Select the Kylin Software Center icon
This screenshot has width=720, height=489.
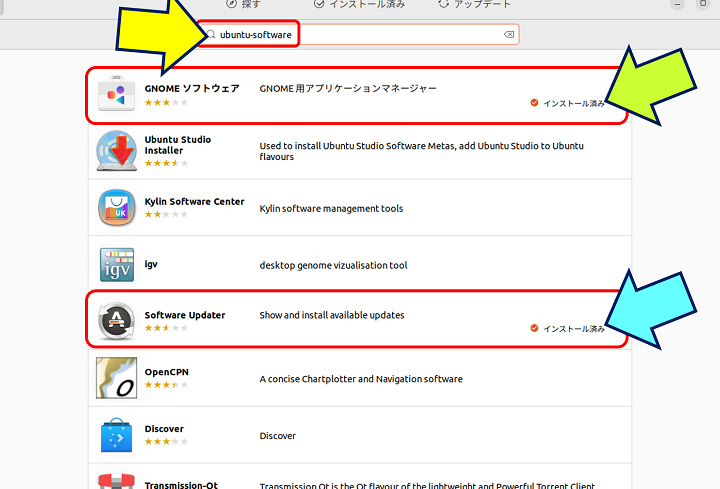117,209
